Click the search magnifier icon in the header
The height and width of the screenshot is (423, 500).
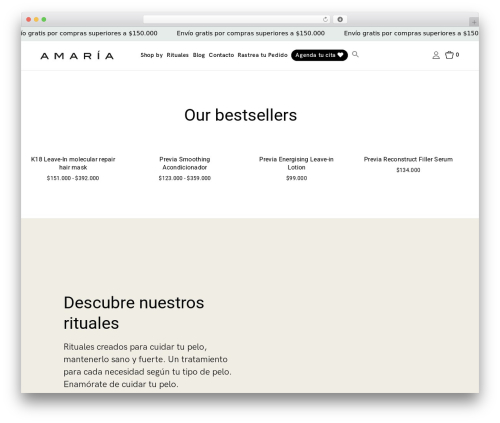point(355,54)
